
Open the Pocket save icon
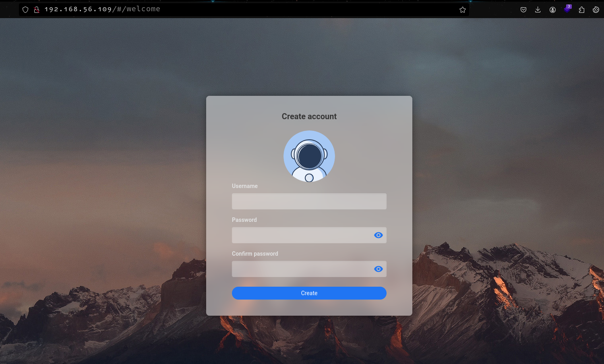[x=523, y=10]
